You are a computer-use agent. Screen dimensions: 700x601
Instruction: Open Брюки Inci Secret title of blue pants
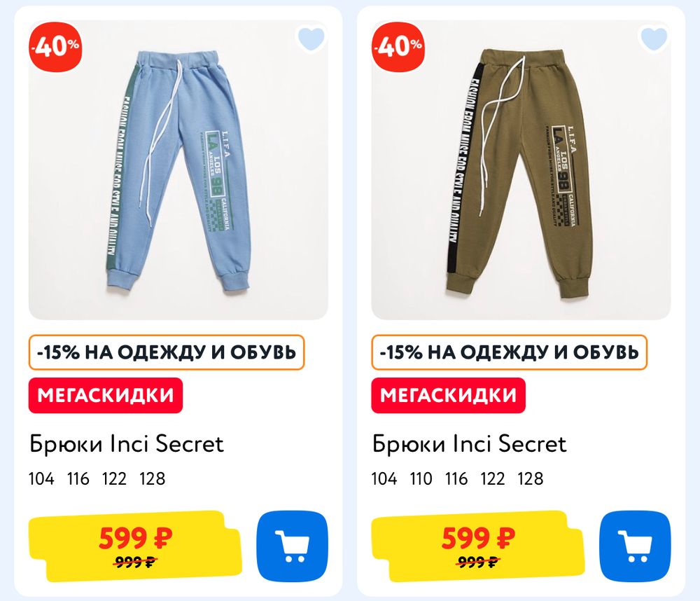[x=126, y=444]
